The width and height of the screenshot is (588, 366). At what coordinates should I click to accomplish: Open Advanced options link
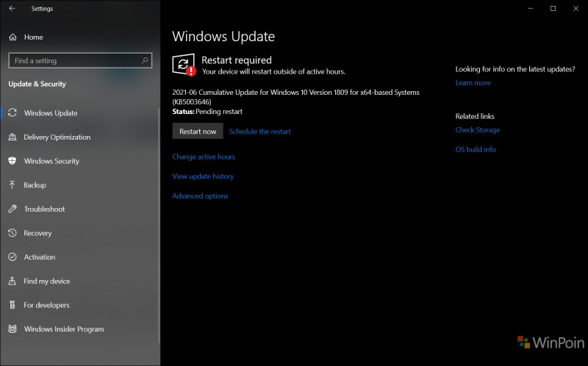[x=200, y=195]
